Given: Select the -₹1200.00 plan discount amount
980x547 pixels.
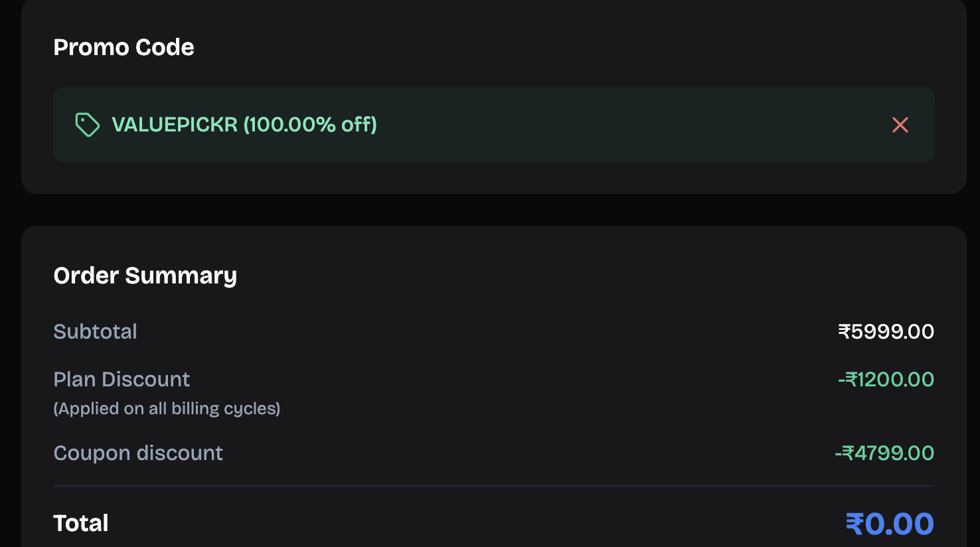Looking at the screenshot, I should (886, 379).
